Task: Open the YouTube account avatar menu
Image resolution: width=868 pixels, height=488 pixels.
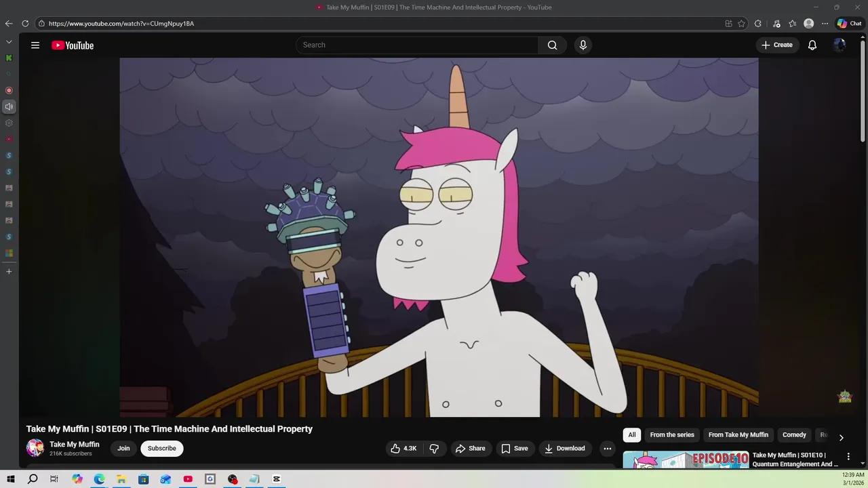Action: [x=840, y=45]
